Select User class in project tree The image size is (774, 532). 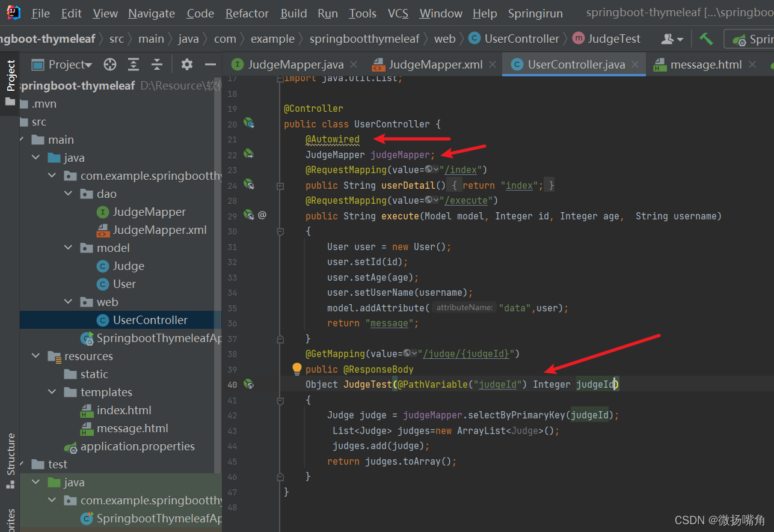click(116, 284)
